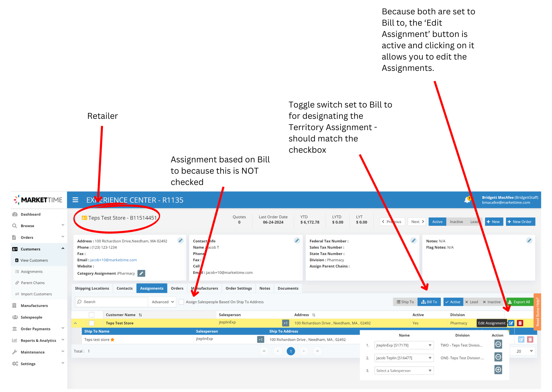Open Salespeople in the sidebar
Image resolution: width=552 pixels, height=392 pixels.
pyautogui.click(x=31, y=317)
